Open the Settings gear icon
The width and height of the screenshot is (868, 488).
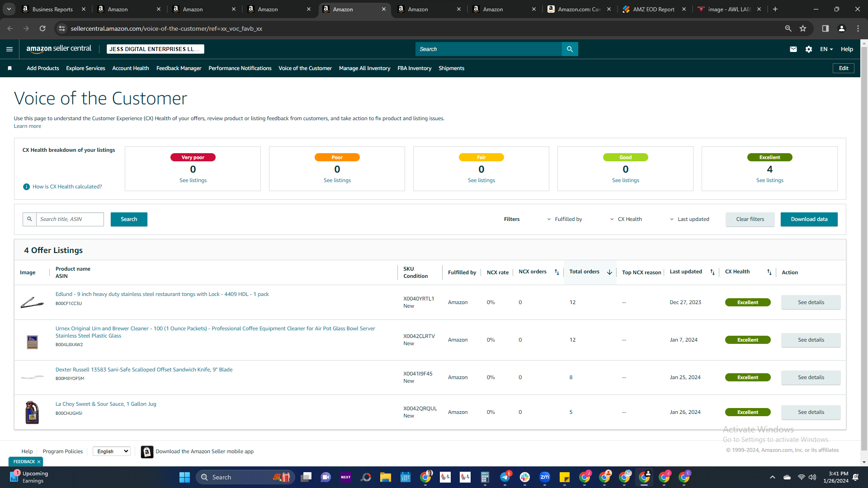coord(809,49)
